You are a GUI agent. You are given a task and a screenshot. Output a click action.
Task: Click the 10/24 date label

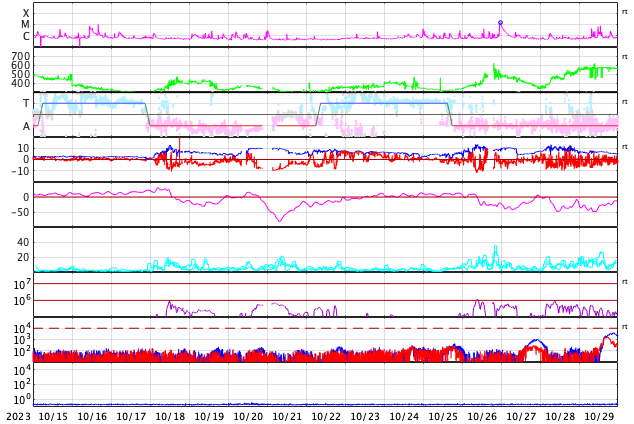pyautogui.click(x=404, y=417)
